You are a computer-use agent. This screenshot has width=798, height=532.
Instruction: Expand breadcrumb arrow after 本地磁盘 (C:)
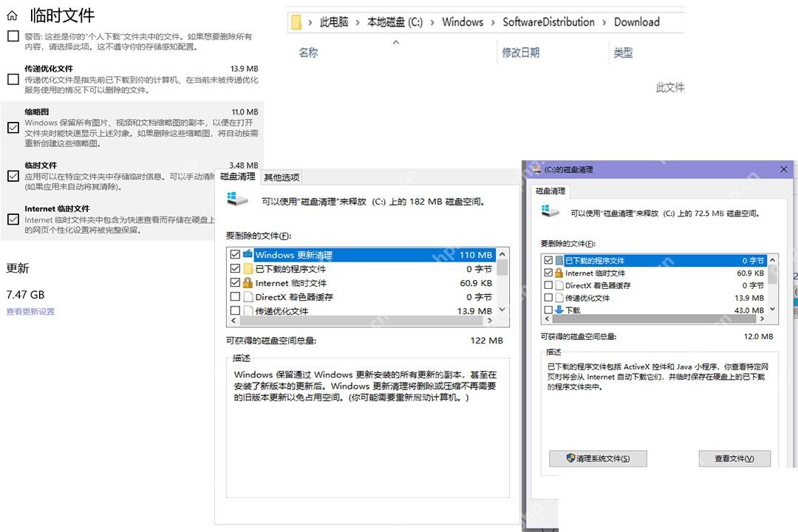click(x=432, y=22)
